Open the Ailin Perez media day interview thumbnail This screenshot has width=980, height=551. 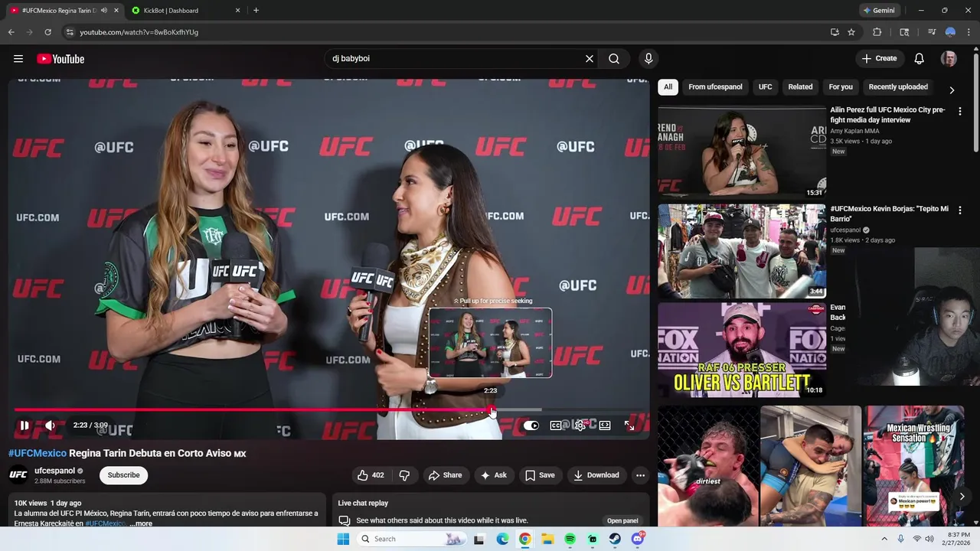click(742, 152)
